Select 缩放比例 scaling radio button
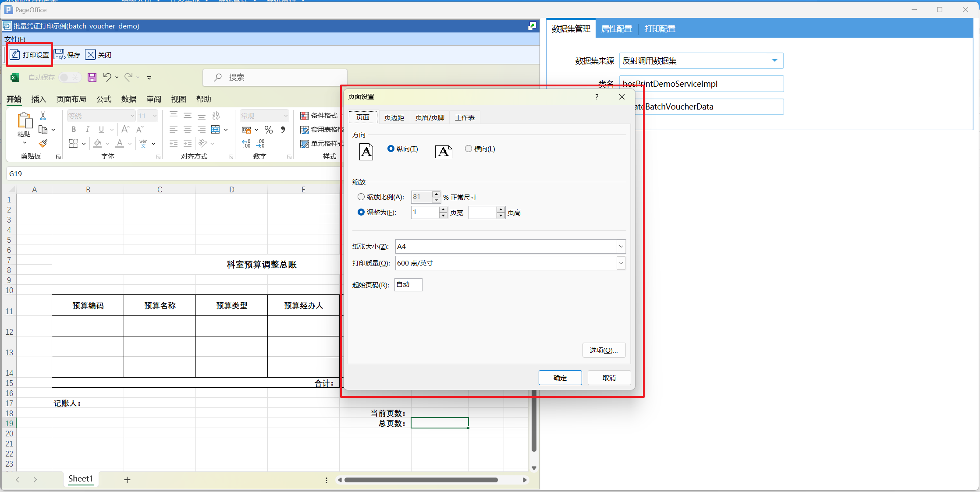This screenshot has width=980, height=492. coord(361,197)
